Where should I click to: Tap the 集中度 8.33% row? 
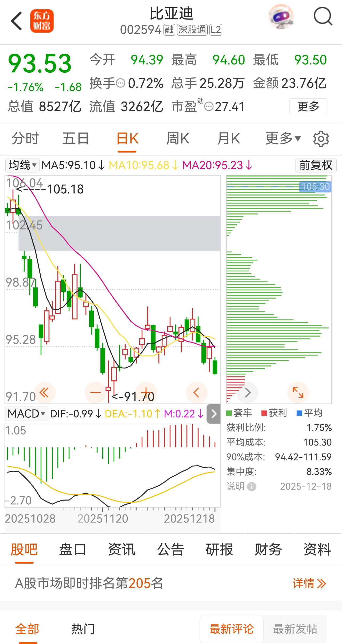click(x=279, y=472)
